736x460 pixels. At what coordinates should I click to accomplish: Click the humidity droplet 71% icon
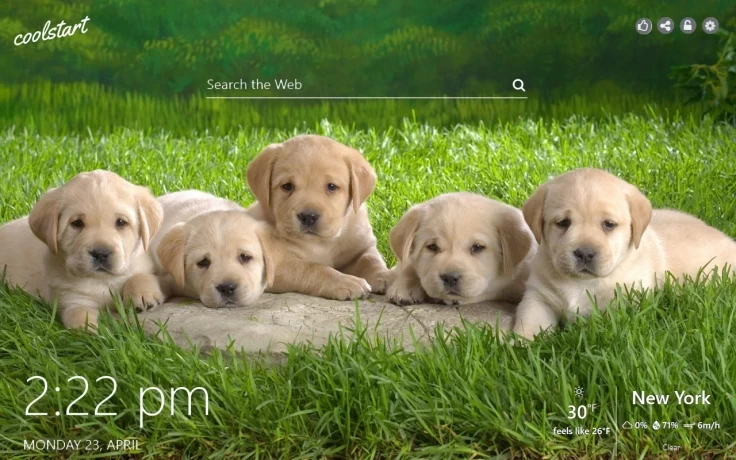tap(656, 425)
